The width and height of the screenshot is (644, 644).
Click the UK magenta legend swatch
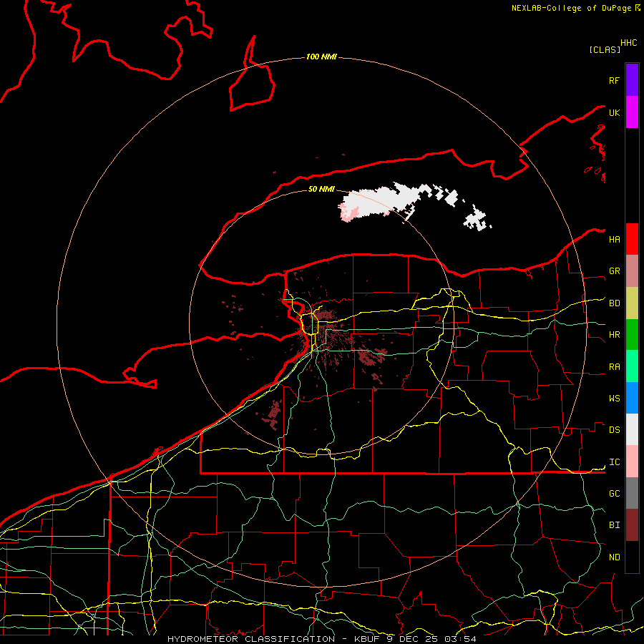[632, 112]
